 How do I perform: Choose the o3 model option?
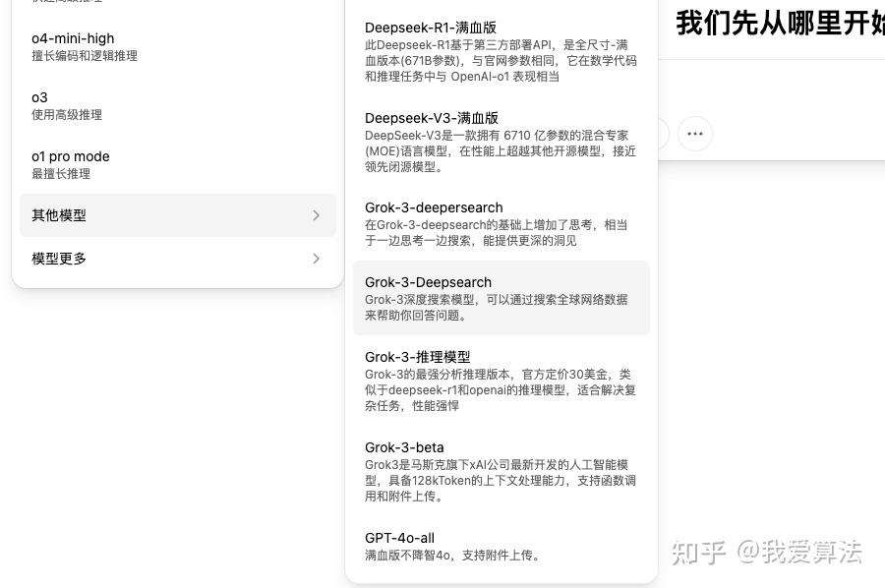pos(178,106)
